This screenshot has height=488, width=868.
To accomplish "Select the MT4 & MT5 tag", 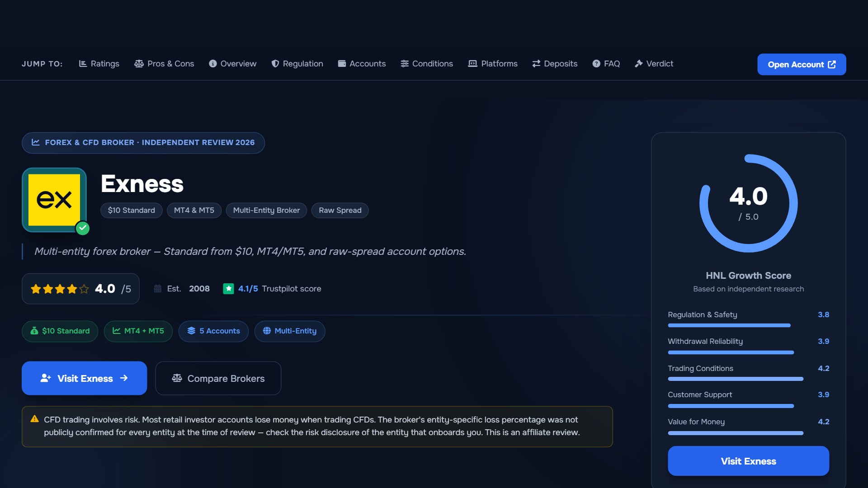I will pos(194,211).
